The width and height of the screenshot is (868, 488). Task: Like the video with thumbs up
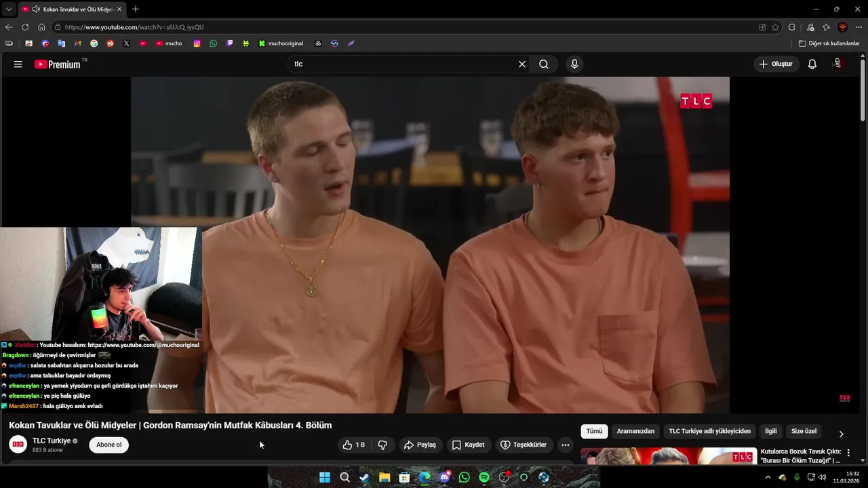pyautogui.click(x=355, y=445)
